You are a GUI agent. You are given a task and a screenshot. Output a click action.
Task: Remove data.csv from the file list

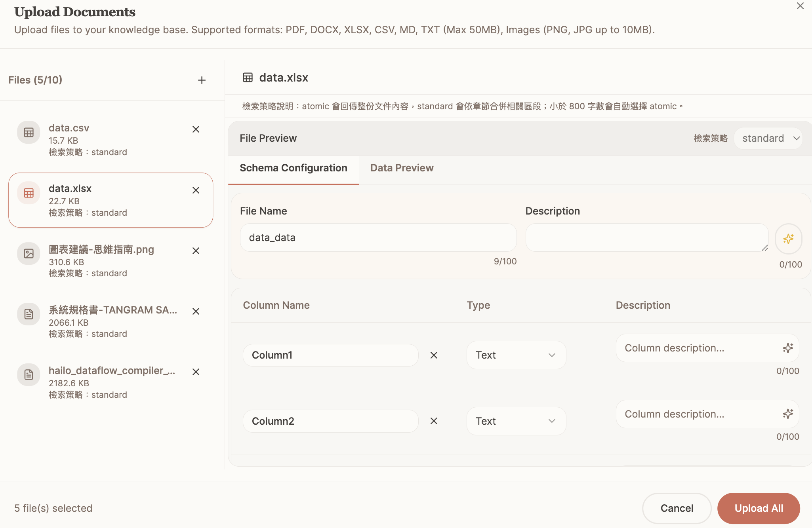196,129
